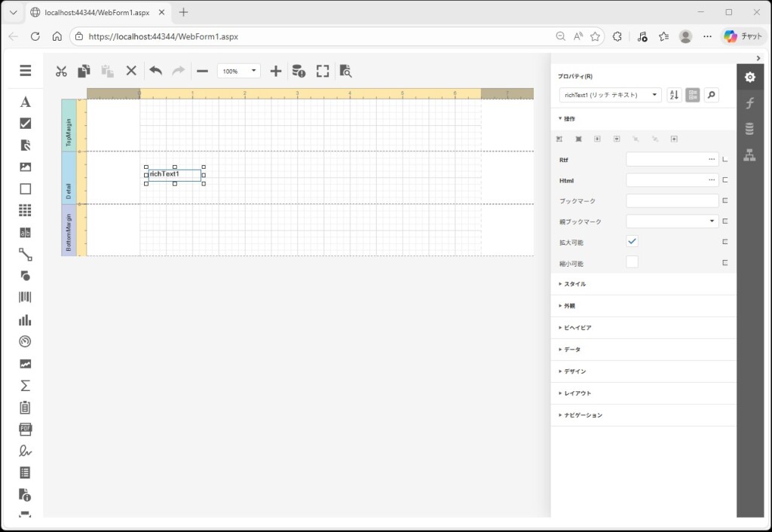The image size is (772, 532).
Task: Expand the スタイル property section
Action: (573, 284)
